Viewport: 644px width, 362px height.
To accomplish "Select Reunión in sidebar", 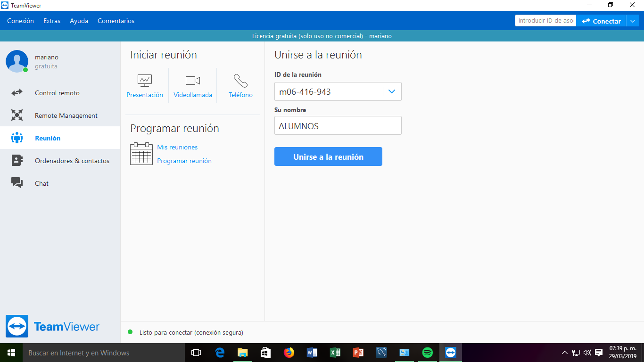I will 60,138.
